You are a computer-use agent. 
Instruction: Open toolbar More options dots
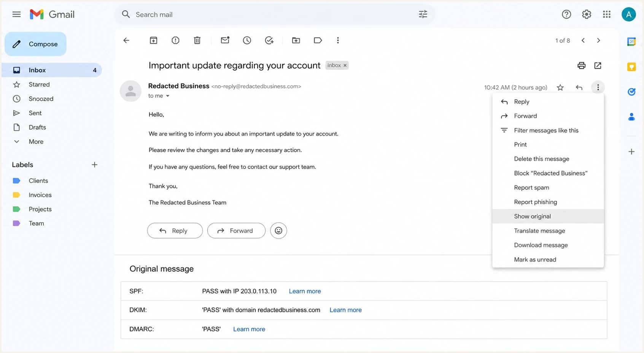click(338, 40)
